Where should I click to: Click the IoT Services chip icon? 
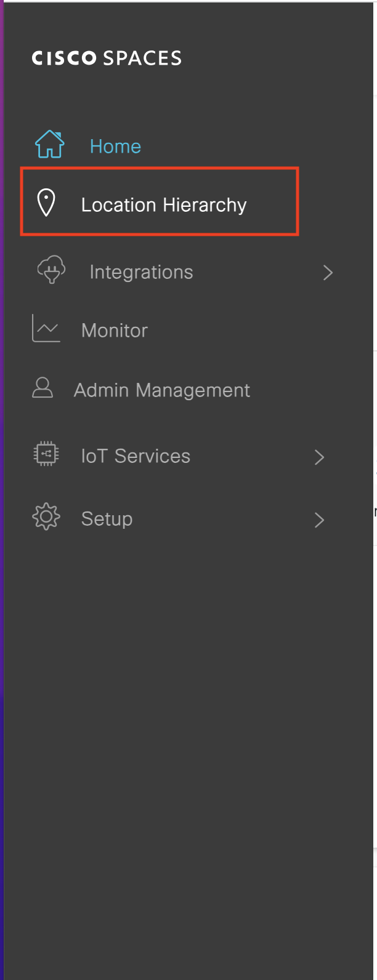[x=46, y=454]
